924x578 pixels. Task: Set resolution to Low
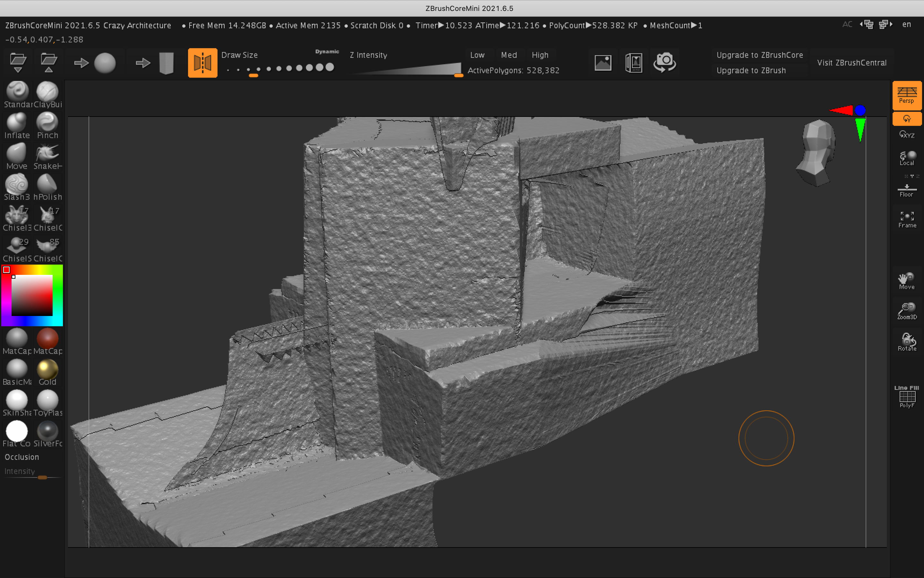tap(477, 55)
